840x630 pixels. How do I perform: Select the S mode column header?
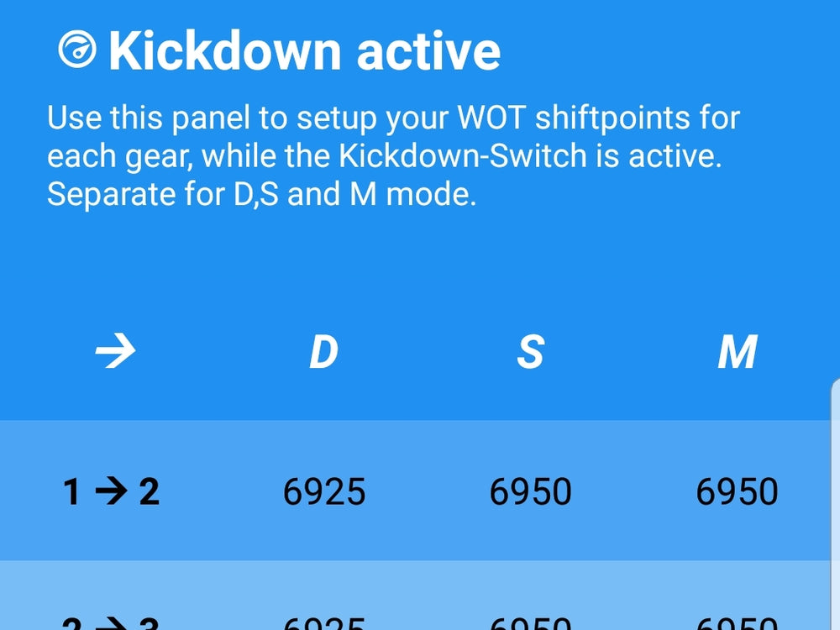pyautogui.click(x=533, y=351)
